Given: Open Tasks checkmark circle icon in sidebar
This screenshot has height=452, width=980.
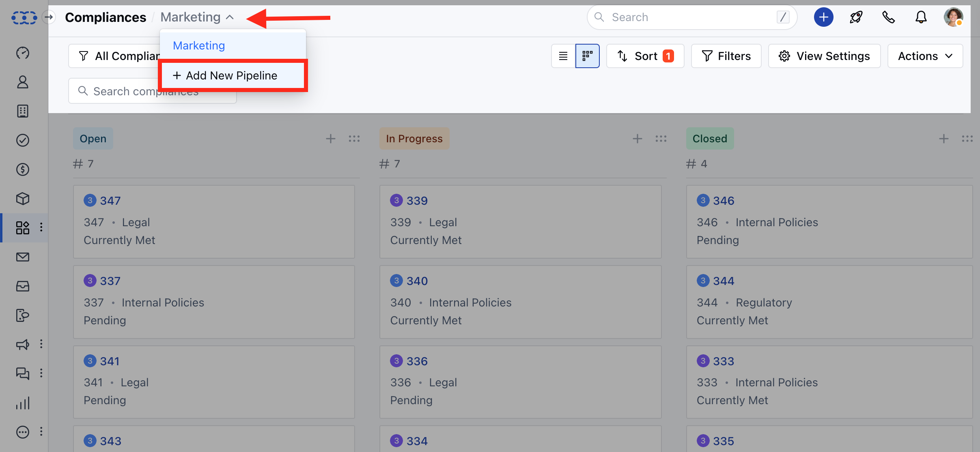Looking at the screenshot, I should pos(23,140).
